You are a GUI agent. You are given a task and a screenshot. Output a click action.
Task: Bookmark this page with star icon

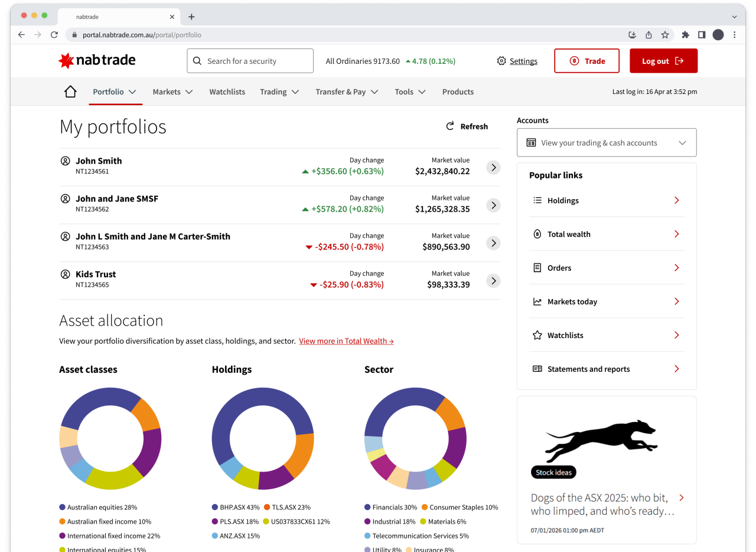pos(665,35)
